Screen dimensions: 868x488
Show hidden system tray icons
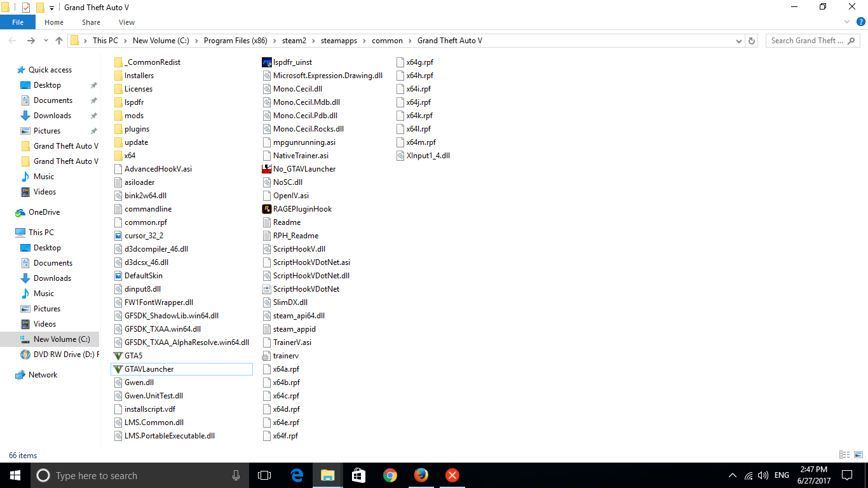pyautogui.click(x=733, y=475)
